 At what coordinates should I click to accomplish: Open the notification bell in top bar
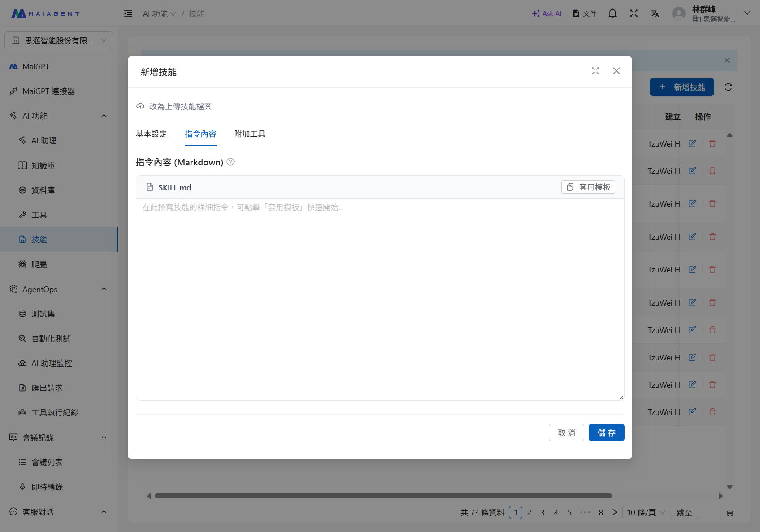pyautogui.click(x=612, y=13)
